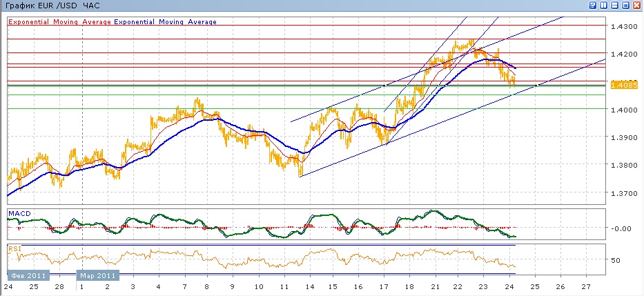Select the RSI indicator label
Image resolution: width=644 pixels, height=296 pixels.
tap(14, 248)
